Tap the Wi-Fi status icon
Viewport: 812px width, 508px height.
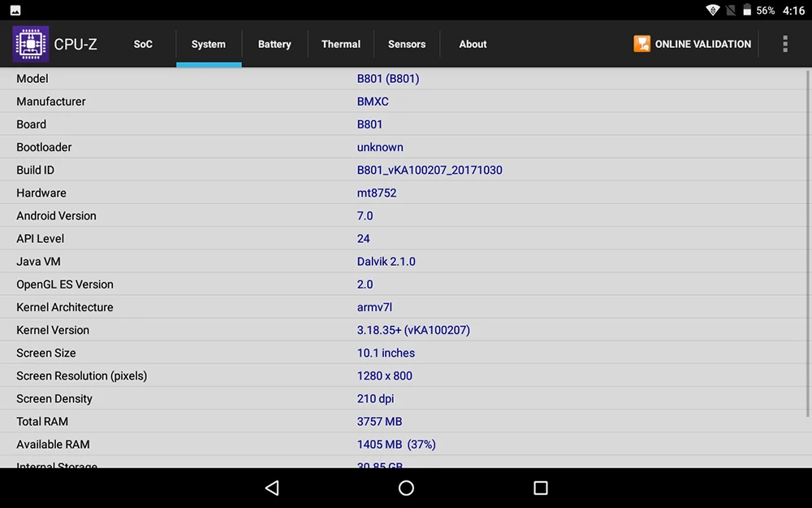tap(713, 10)
